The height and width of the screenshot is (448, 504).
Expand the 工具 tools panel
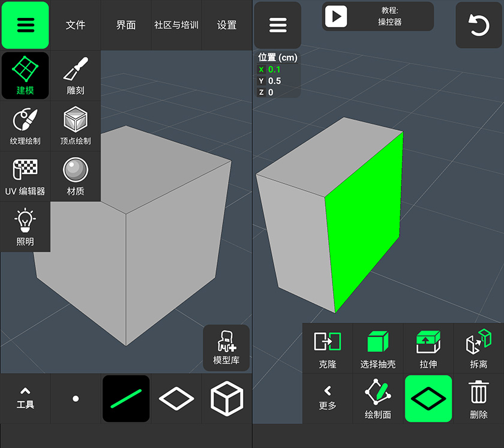pos(25,398)
